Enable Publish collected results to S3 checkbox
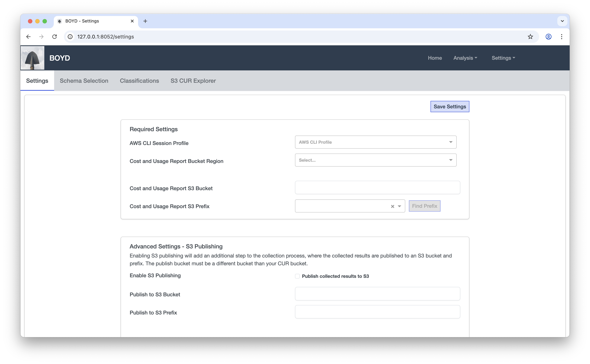The image size is (590, 364). pos(297,276)
